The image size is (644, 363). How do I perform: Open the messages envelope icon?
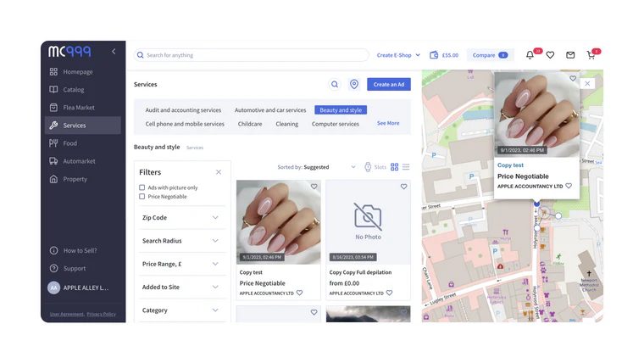(x=570, y=55)
